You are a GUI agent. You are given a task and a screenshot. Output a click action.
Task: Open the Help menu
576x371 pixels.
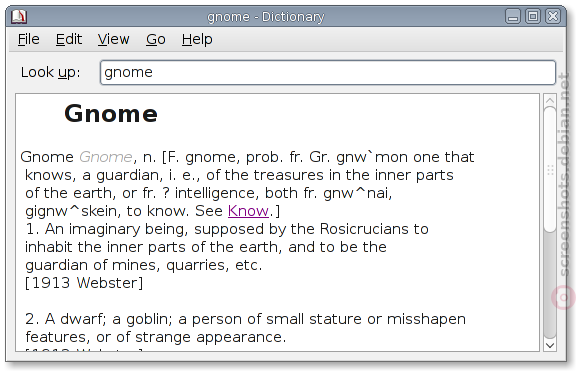coord(197,39)
